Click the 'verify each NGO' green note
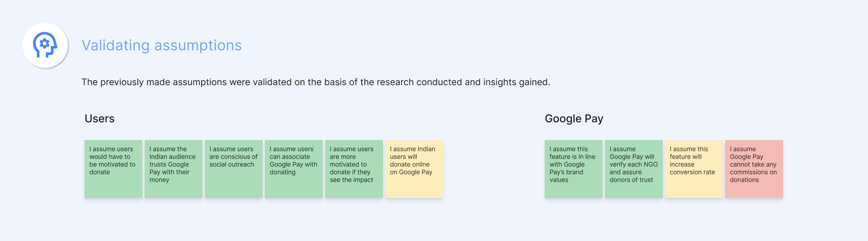Screen dimensions: 868x241 (634, 169)
